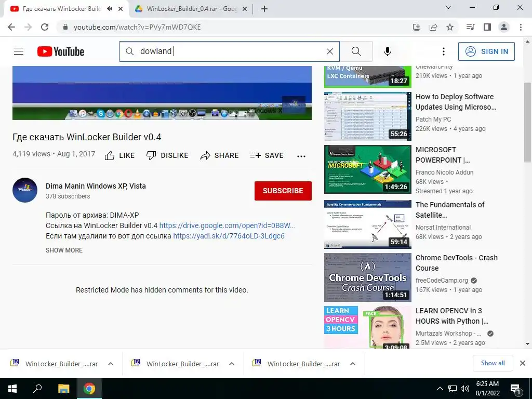Viewport: 532px width, 399px height.
Task: Click the YouTube search magnifier button
Action: click(x=356, y=51)
